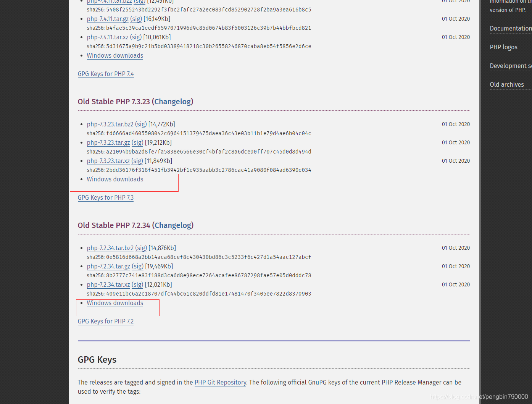Open the signature for php-7.2.34.tar.gz
532x404 pixels.
pos(138,266)
